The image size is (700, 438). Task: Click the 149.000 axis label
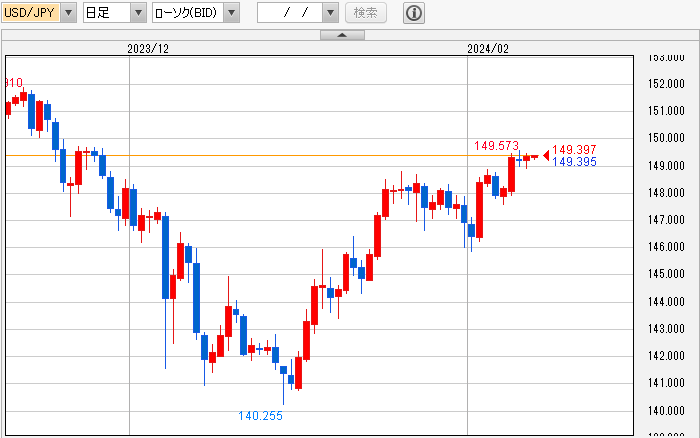point(666,166)
